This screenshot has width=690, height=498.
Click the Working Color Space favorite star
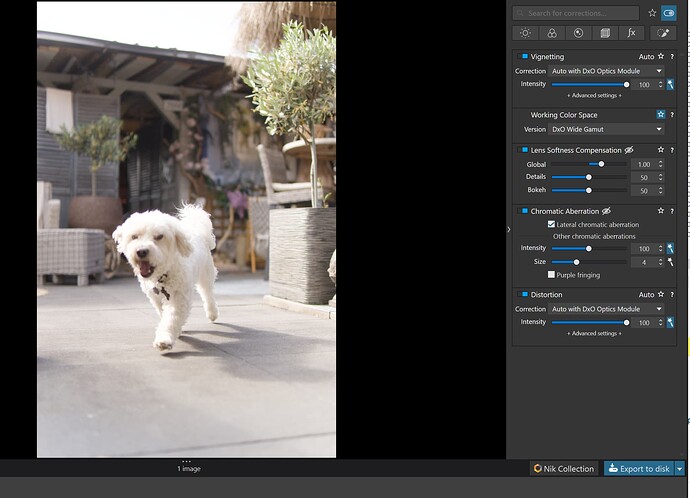click(661, 114)
